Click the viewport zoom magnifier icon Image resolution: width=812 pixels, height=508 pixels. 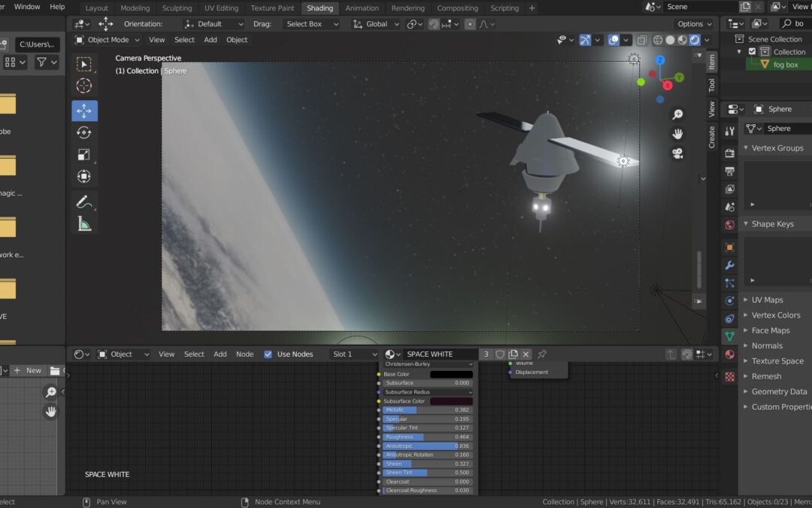point(677,114)
